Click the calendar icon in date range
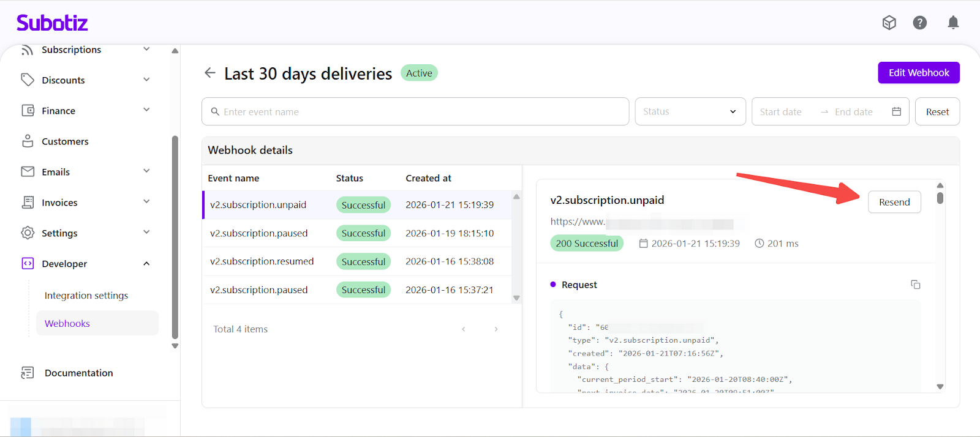This screenshot has height=437, width=980. pyautogui.click(x=896, y=111)
